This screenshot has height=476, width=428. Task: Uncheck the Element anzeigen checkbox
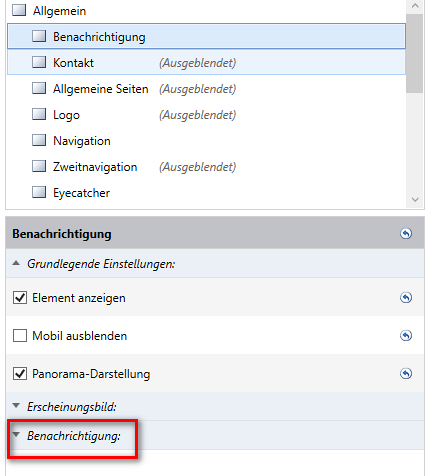tap(20, 297)
